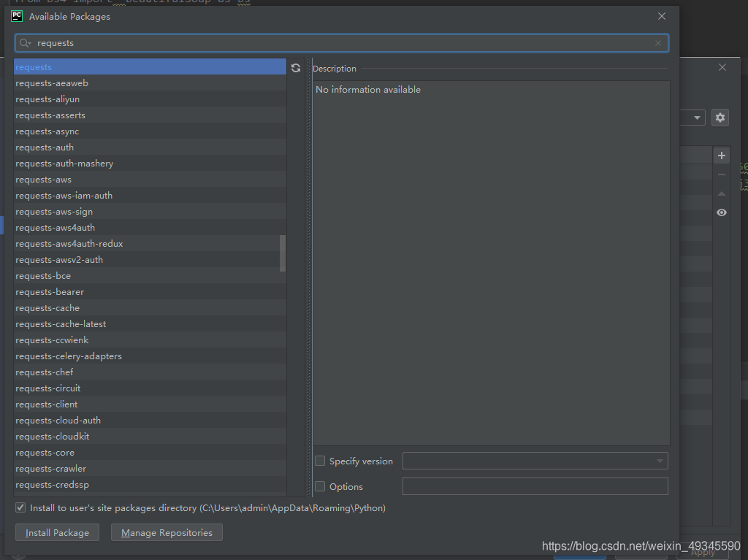
Task: Select requests-aeaweb in the list
Action: 150,83
